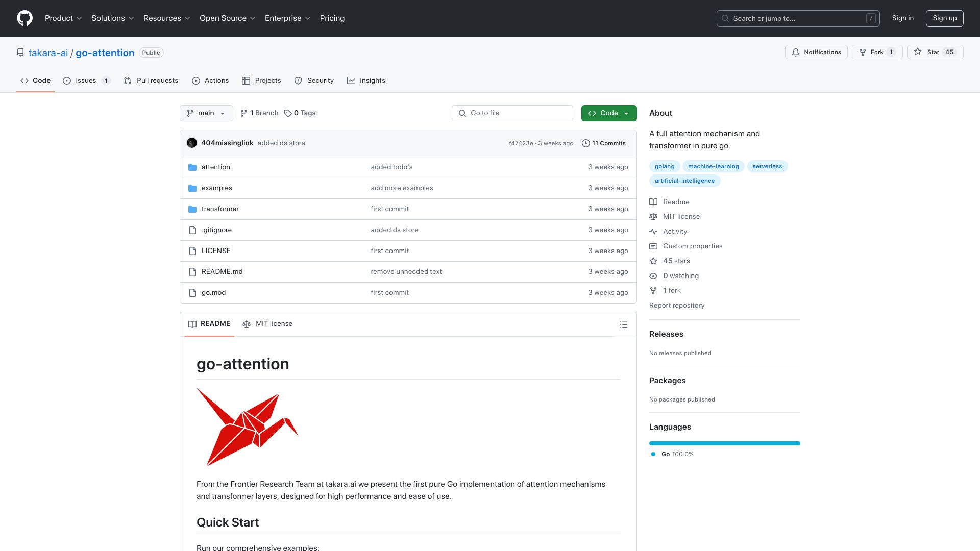
Task: Open the Actions tab
Action: (x=210, y=81)
